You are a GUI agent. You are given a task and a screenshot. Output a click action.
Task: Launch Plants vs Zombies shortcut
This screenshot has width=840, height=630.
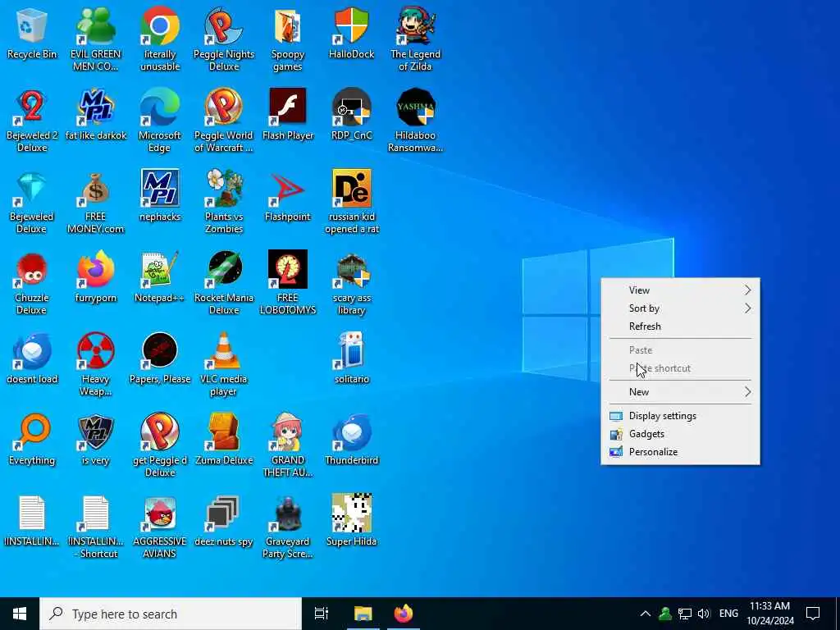click(x=224, y=202)
